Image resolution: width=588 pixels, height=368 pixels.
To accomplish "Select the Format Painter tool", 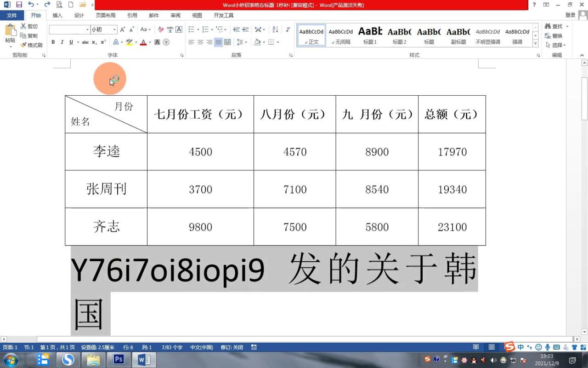I will point(31,44).
